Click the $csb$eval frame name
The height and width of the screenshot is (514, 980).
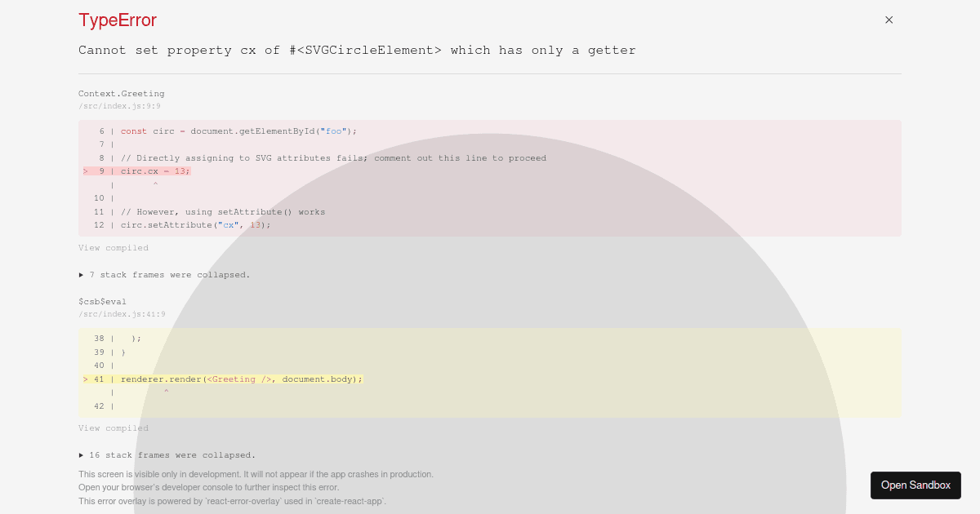coord(102,302)
